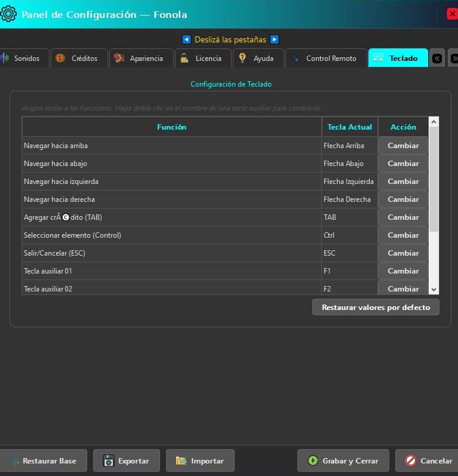Click the Restaurar Base button
This screenshot has width=458, height=476.
[44, 460]
